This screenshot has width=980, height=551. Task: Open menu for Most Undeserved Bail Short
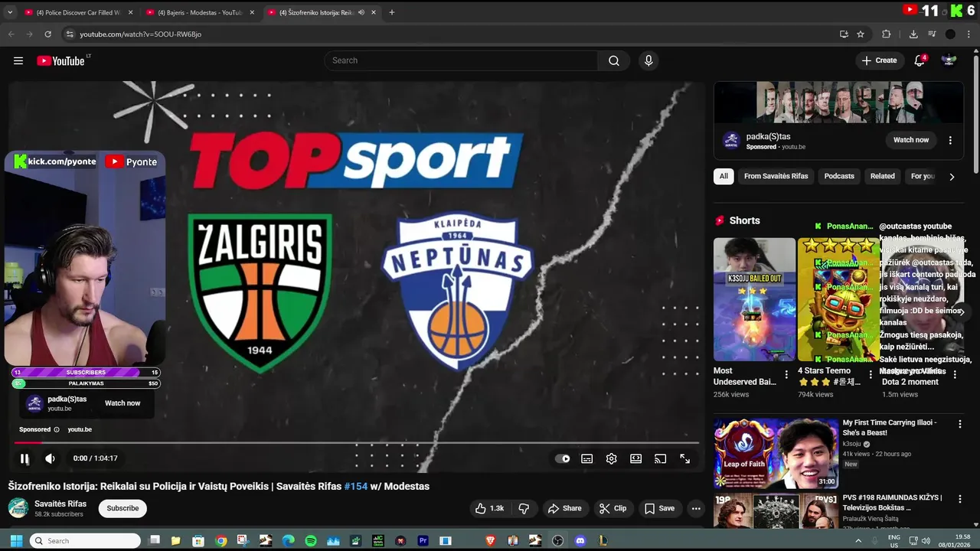point(786,374)
